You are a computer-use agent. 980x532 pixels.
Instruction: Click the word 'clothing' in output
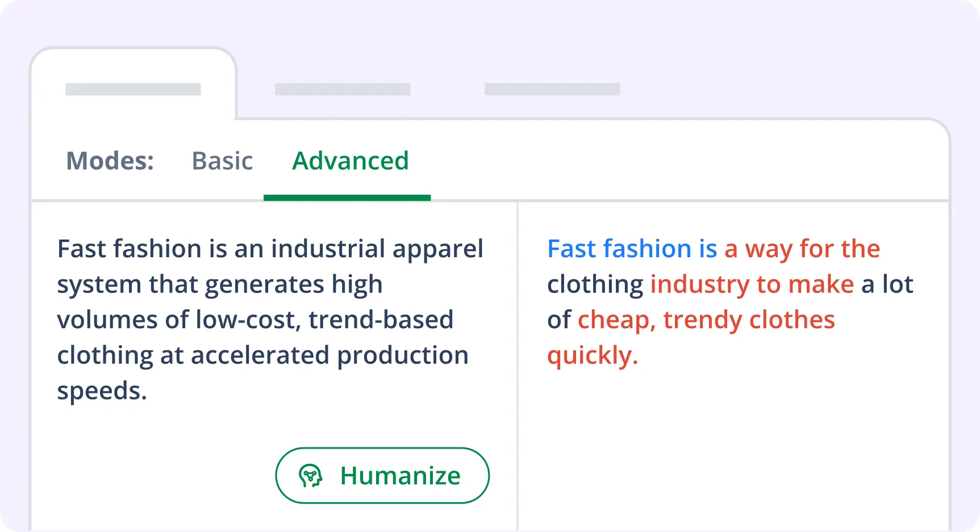(x=595, y=284)
